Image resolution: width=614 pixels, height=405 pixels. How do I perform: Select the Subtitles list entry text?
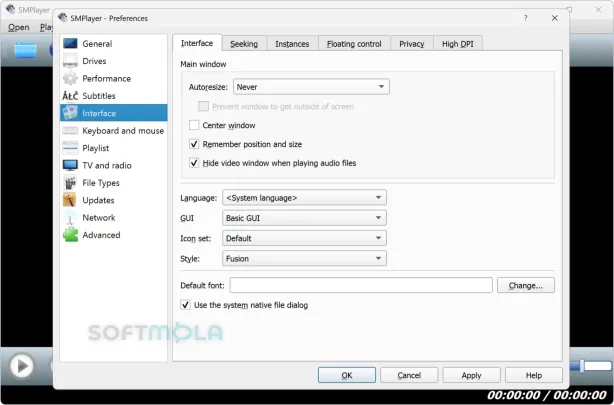tap(99, 96)
